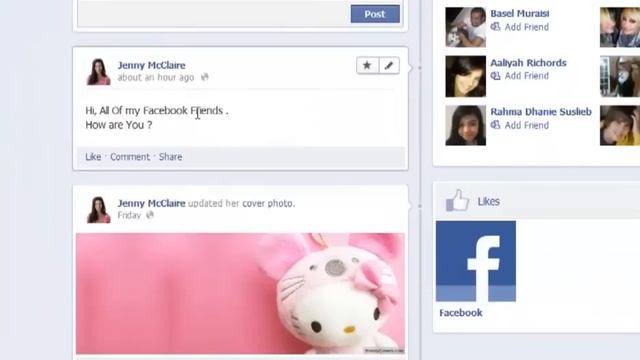
Task: Open Jenny McClaire name on status post
Action: (x=151, y=65)
